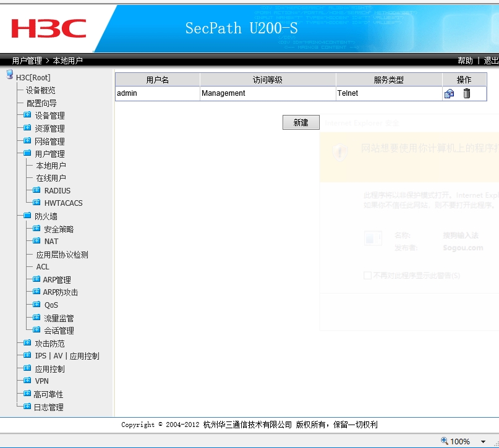Open the 帮助 help link

point(465,61)
